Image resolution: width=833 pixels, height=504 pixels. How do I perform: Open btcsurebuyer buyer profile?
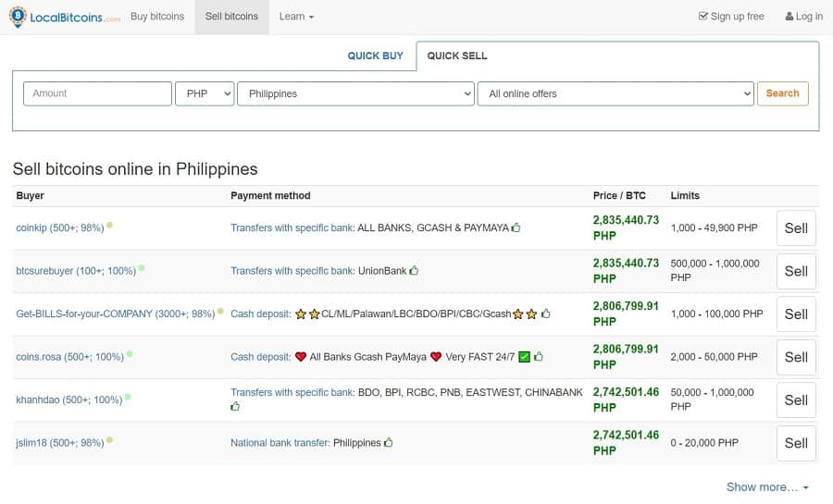click(x=76, y=271)
